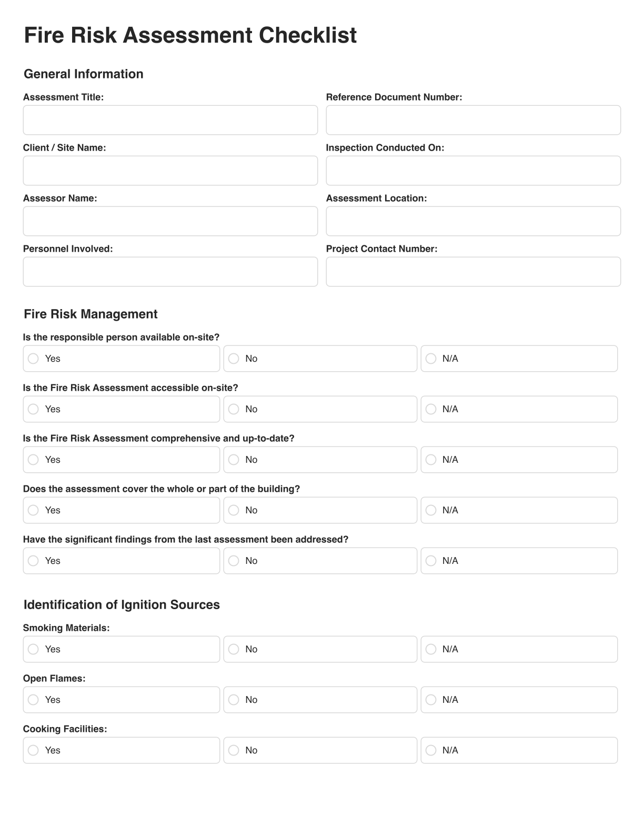Choose No for significant findings been addressed
Image resolution: width=644 pixels, height=834 pixels.
pos(234,561)
